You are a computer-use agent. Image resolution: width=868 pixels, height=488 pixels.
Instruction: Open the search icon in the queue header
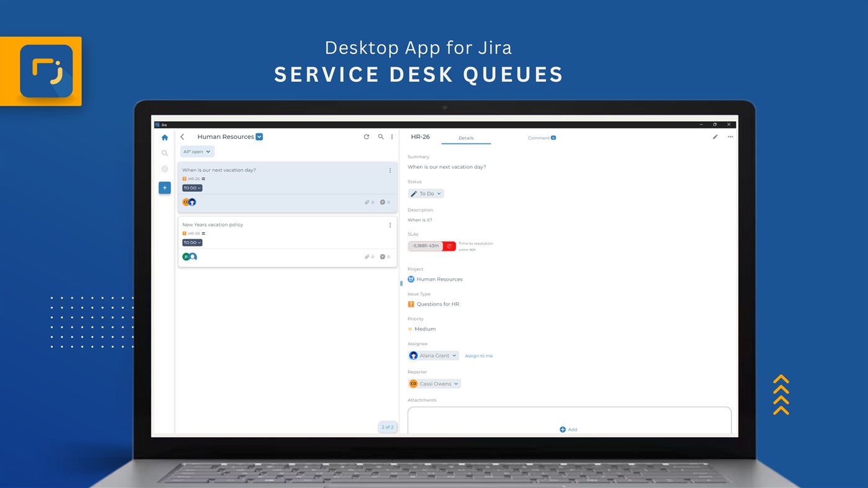click(380, 136)
